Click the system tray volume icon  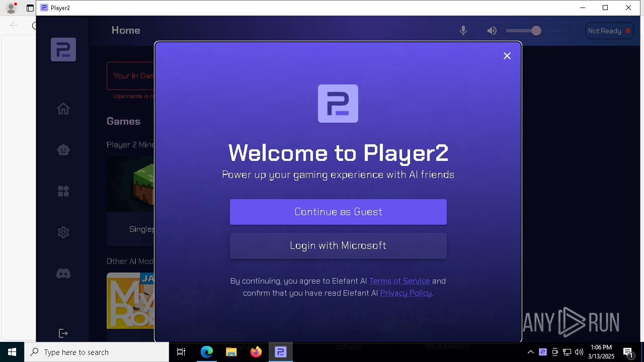(x=579, y=352)
